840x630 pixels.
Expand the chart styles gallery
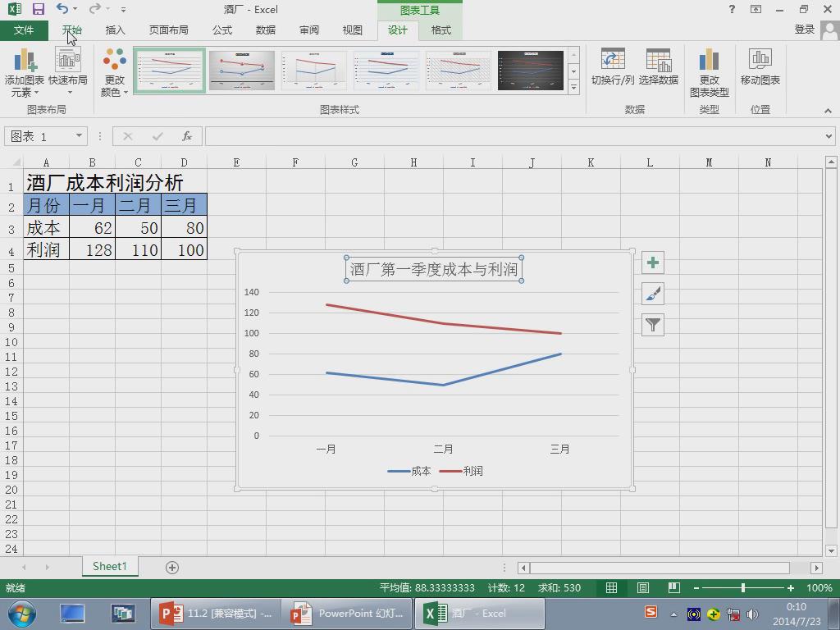(x=573, y=87)
